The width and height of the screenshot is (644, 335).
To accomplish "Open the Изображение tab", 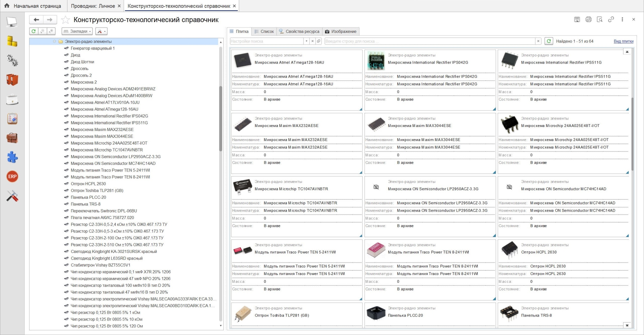I will pyautogui.click(x=341, y=31).
